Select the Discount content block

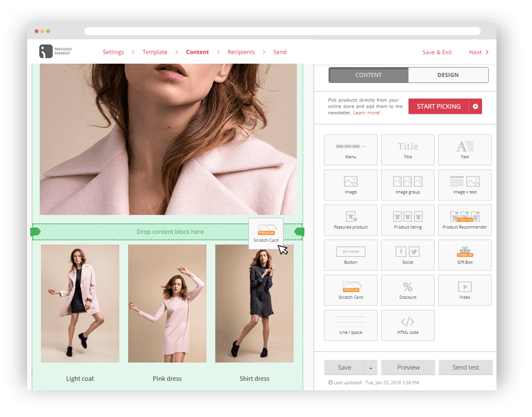pos(408,290)
